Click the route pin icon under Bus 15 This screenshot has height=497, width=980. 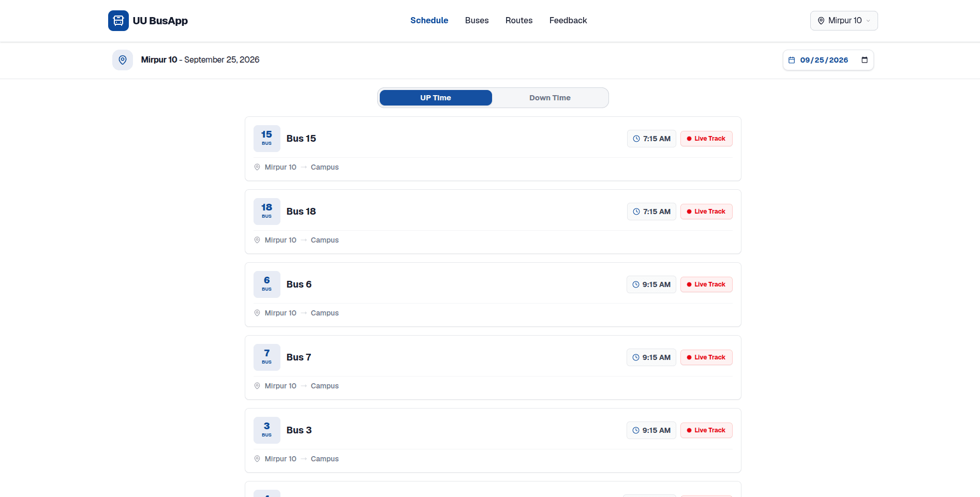257,167
